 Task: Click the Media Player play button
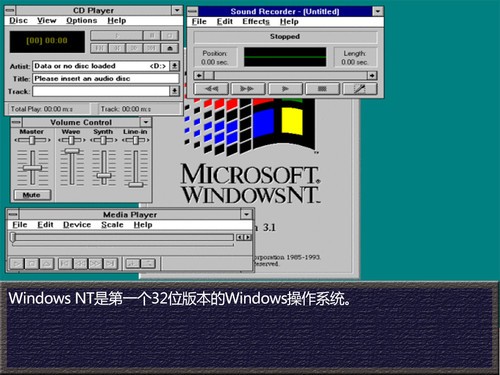point(16,264)
